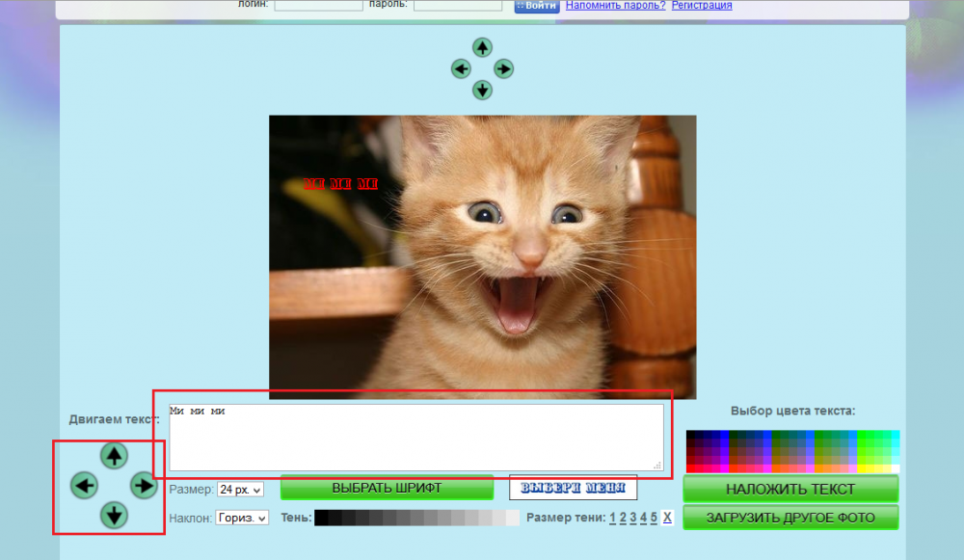The width and height of the screenshot is (964, 560).
Task: Click the up arrow above the photo
Action: (482, 47)
